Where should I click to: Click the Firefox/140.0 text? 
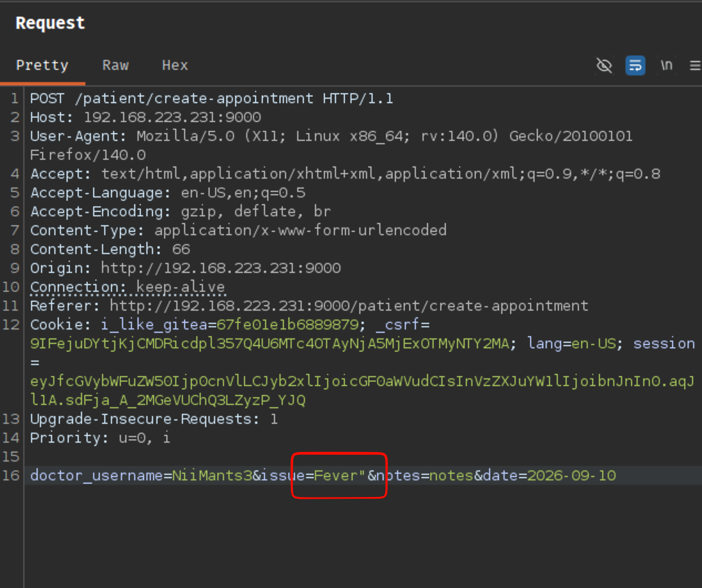pyautogui.click(x=88, y=155)
